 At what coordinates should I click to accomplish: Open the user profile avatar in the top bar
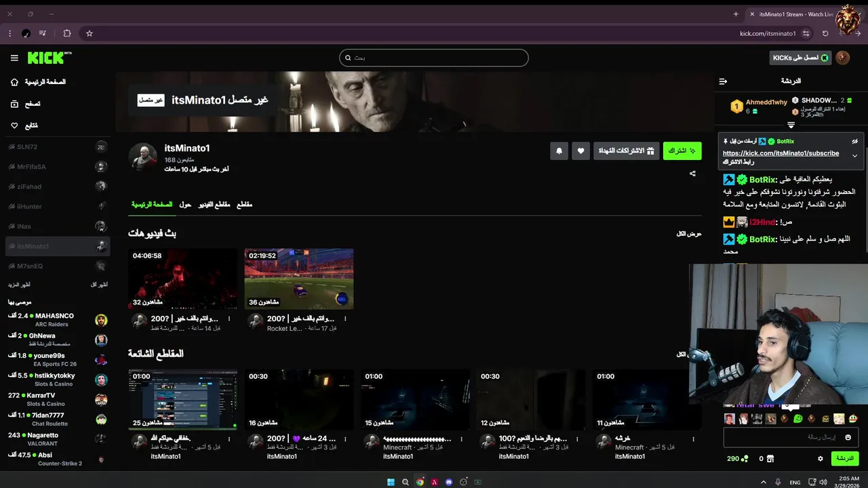click(x=843, y=58)
